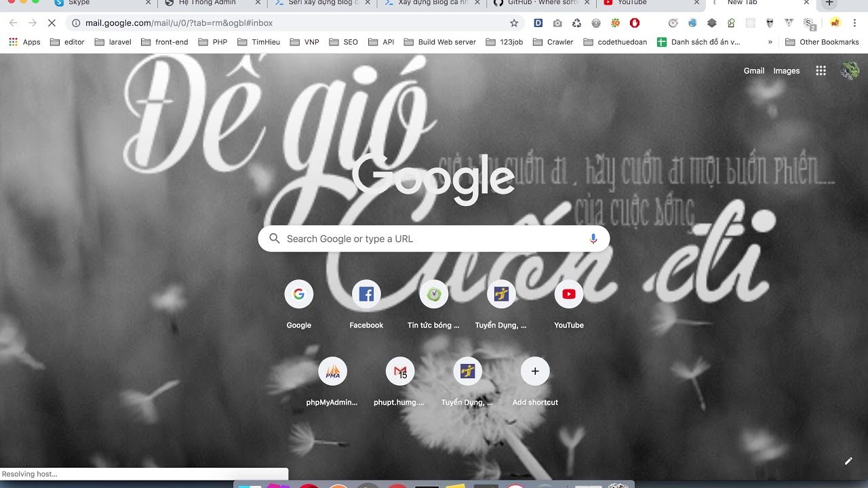Expand the editor bookmarks folder

(68, 42)
